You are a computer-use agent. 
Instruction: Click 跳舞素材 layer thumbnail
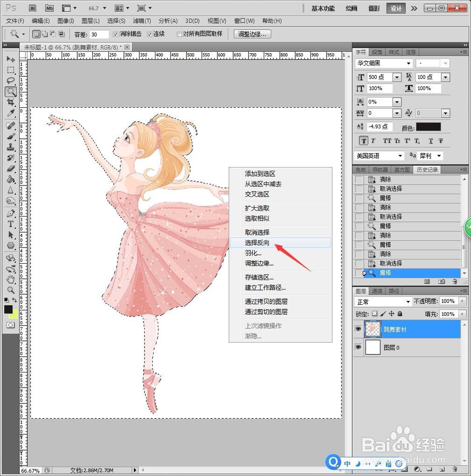tap(372, 329)
